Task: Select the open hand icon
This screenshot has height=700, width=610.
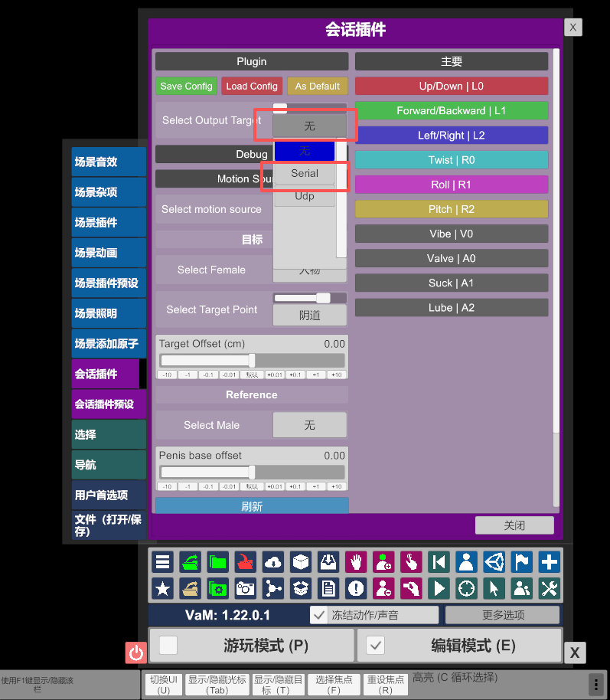Action: coord(356,561)
